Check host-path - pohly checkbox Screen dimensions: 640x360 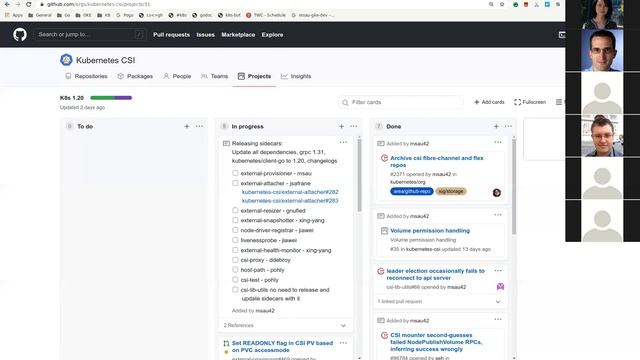235,270
